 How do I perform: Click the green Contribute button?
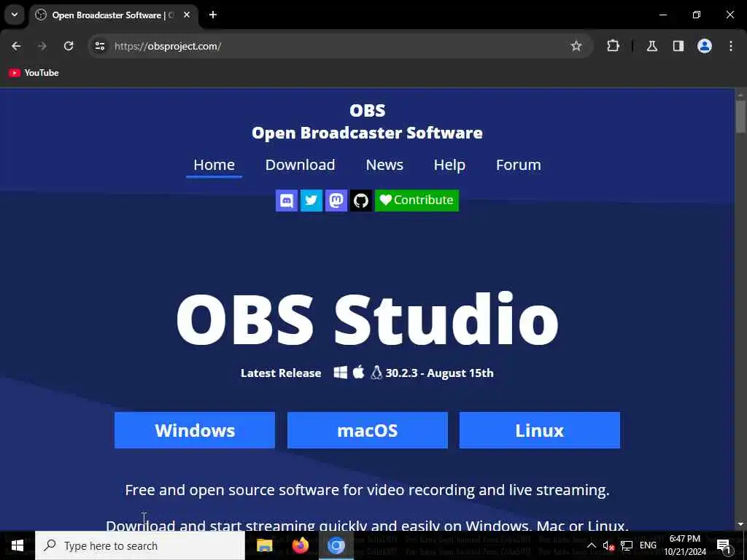(417, 201)
